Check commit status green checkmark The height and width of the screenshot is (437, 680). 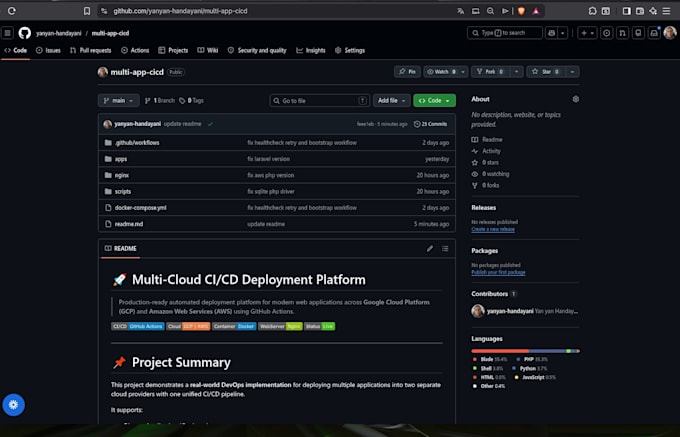point(210,124)
